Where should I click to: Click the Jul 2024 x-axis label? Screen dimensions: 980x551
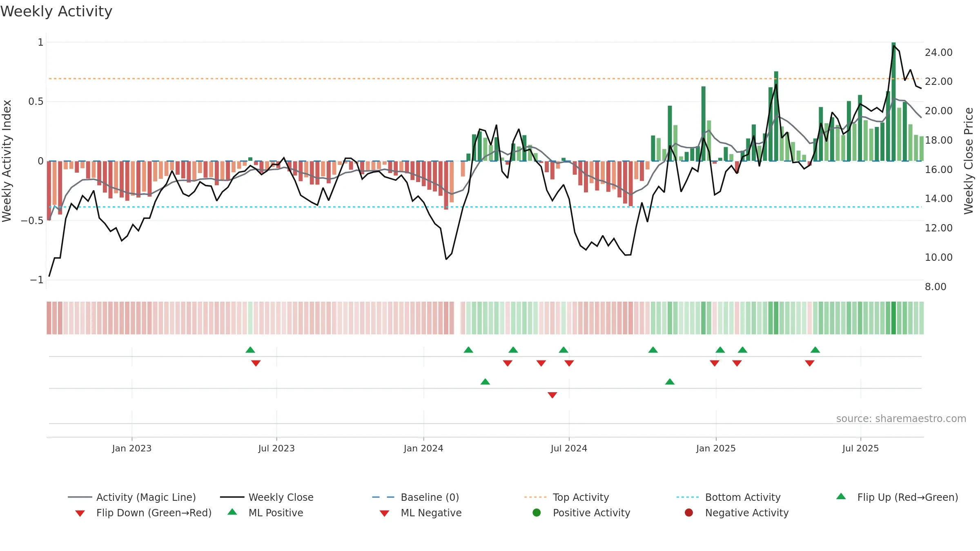(569, 448)
